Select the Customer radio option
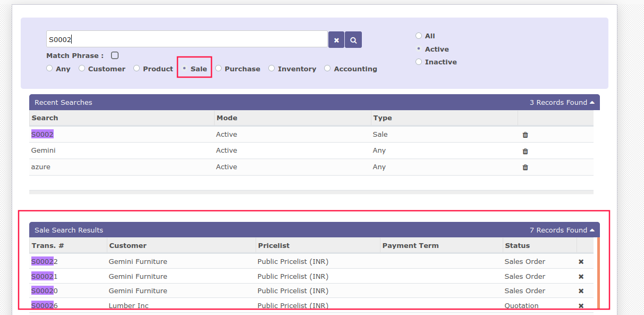The width and height of the screenshot is (644, 315). click(x=82, y=68)
